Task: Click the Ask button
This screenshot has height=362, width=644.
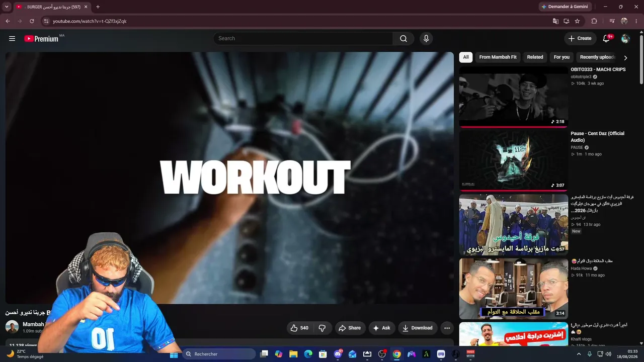Action: [381, 328]
